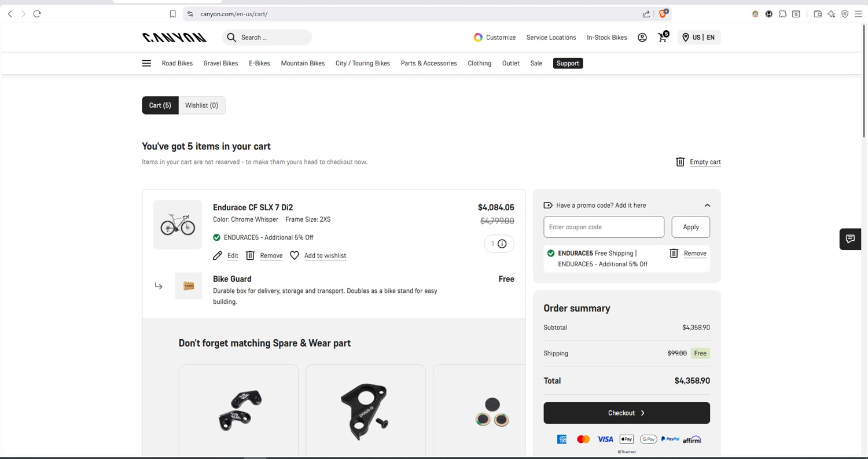Open Gravel Bikes menu
Image resolution: width=868 pixels, height=459 pixels.
click(220, 63)
